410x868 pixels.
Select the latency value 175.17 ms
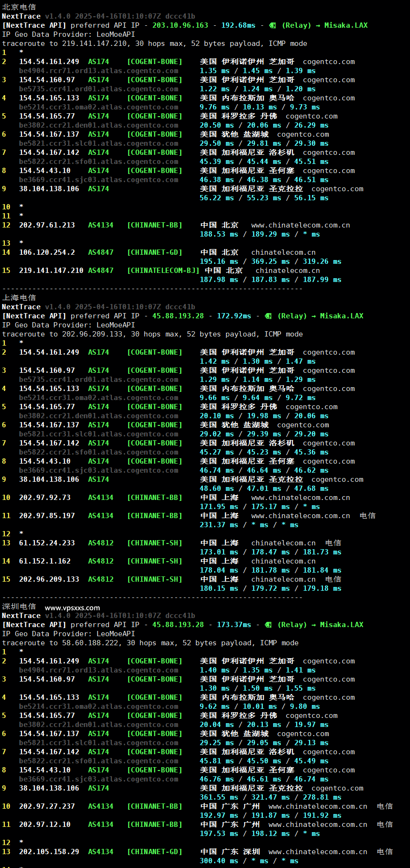click(270, 507)
